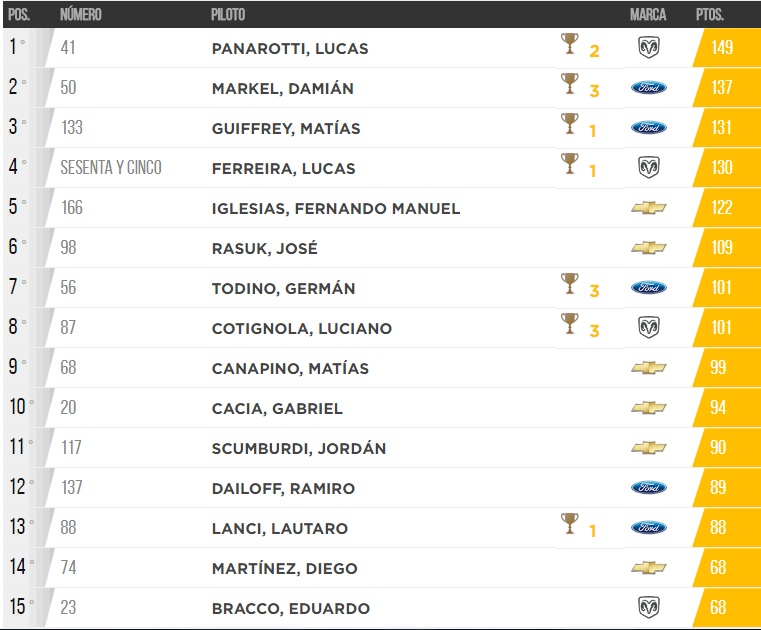
Task: Click the trophy icon beside Panarotti, Lucas
Action: (x=570, y=44)
